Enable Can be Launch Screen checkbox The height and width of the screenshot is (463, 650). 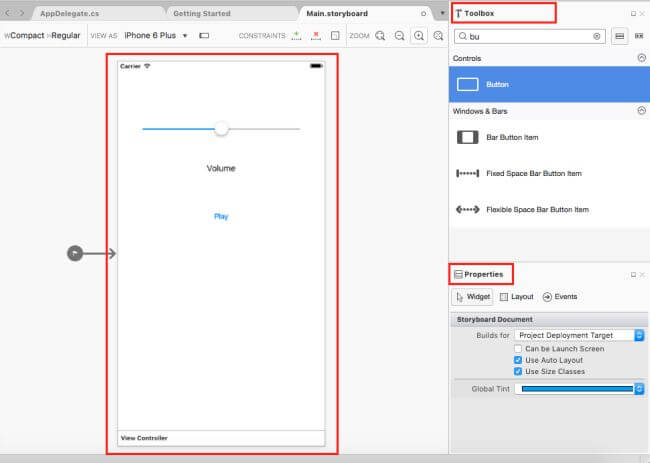[518, 349]
